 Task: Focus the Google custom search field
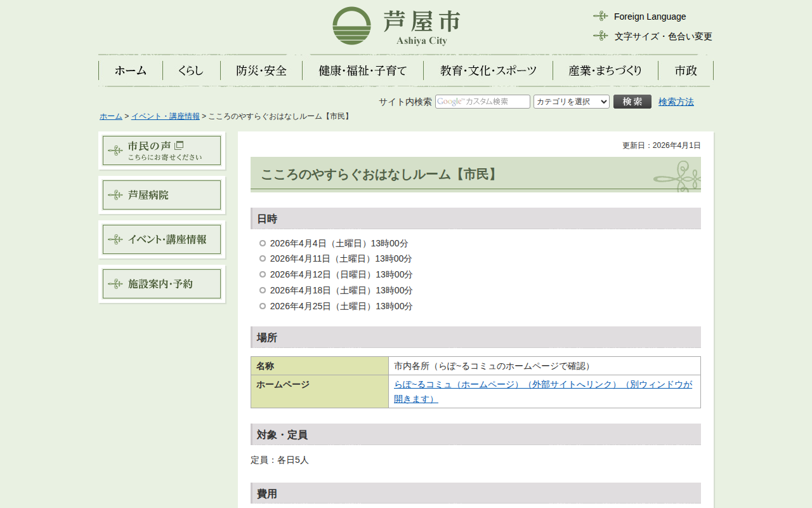(482, 102)
